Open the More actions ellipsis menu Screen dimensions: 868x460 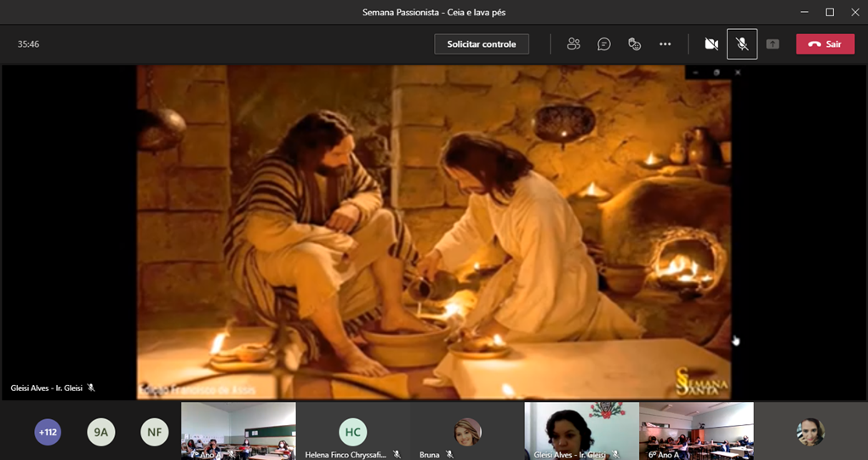[665, 44]
